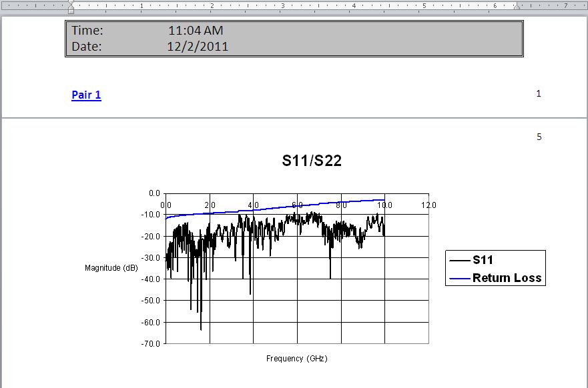Click the -60.0 magnitude axis value
Viewport: 588px width, 388px height.
pos(150,322)
